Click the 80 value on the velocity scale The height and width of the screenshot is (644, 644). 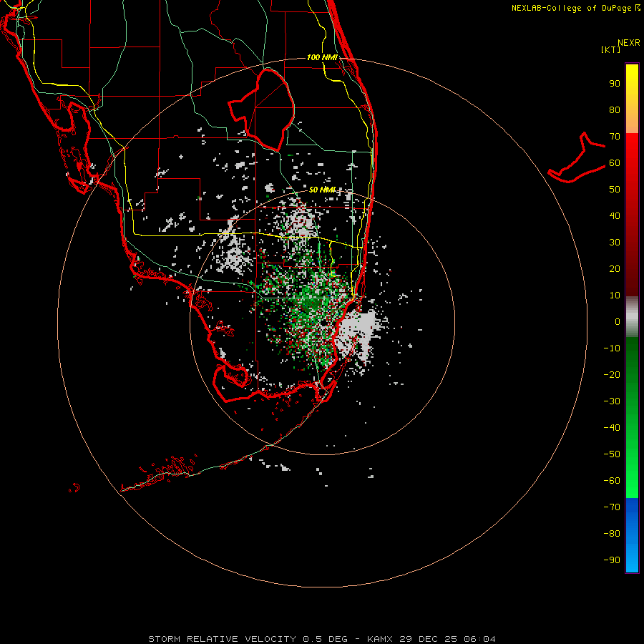(615, 110)
